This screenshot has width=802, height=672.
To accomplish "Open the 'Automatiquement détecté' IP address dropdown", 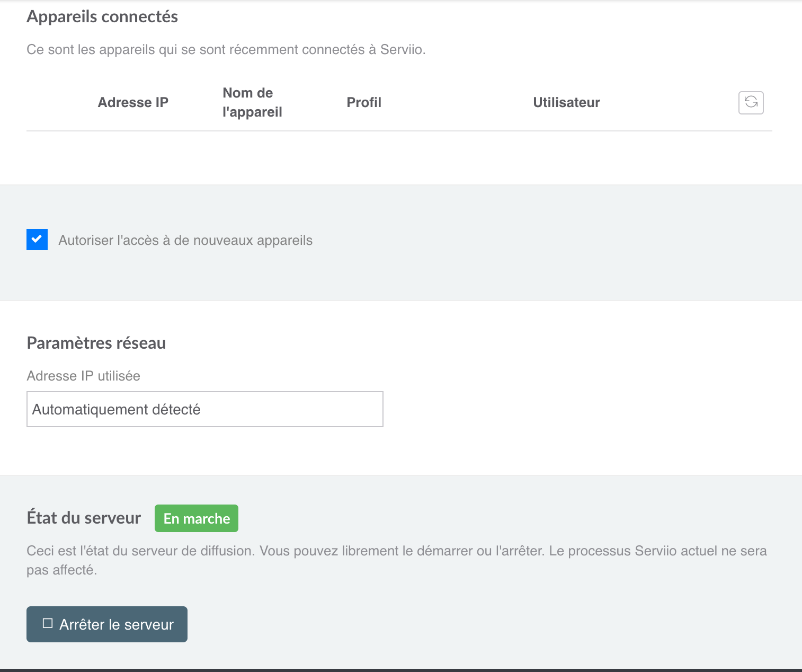I will 204,409.
